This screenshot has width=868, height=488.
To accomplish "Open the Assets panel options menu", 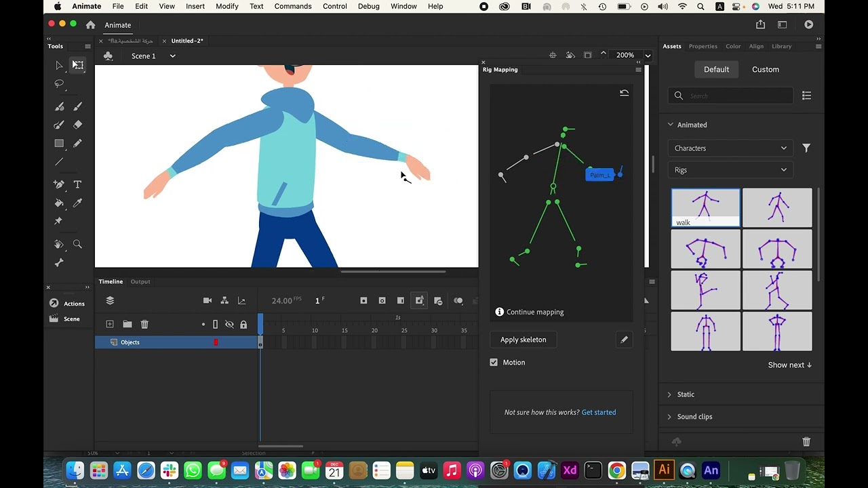I will point(818,46).
